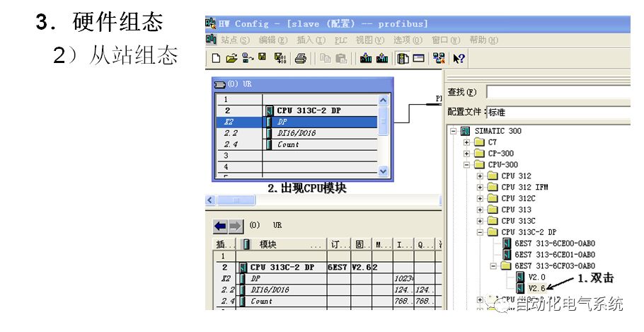Expand the CPU 312 IFM folder node
Image resolution: width=644 pixels, height=332 pixels.
pos(480,187)
